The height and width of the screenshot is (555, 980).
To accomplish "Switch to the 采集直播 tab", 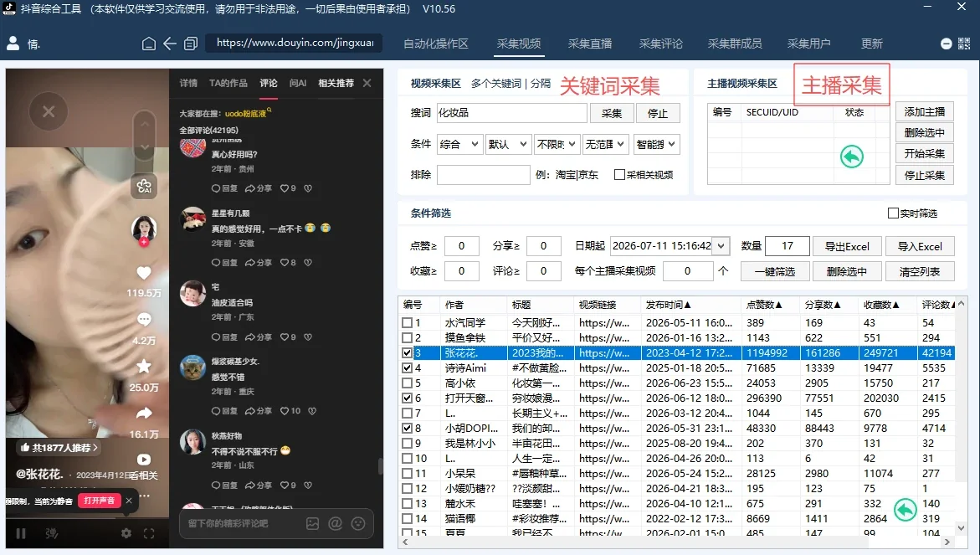I will 590,44.
